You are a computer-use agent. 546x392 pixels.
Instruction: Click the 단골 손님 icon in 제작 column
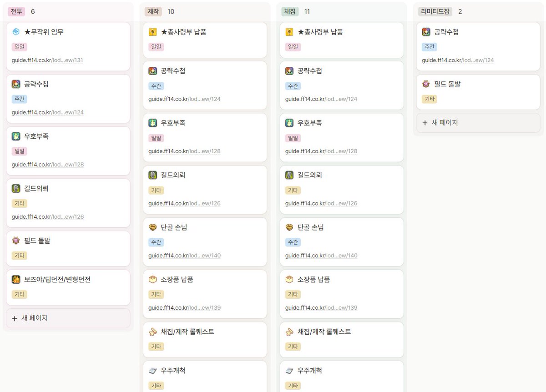point(153,227)
